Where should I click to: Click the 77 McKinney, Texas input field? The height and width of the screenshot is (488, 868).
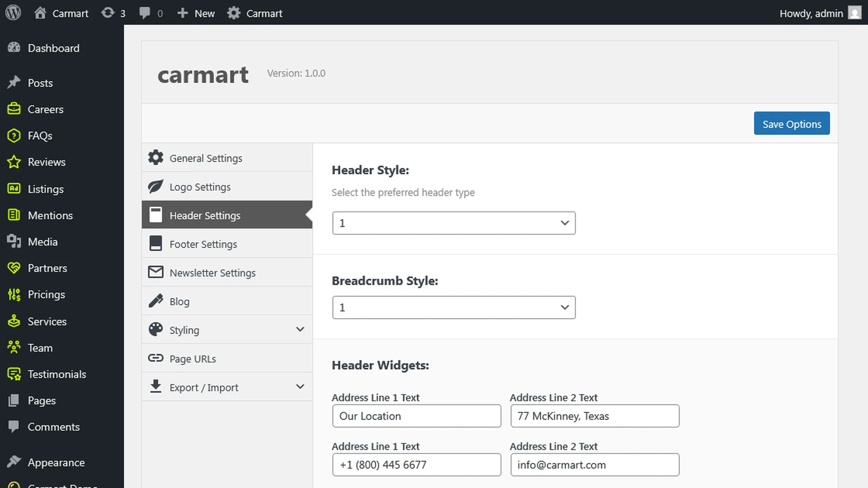pyautogui.click(x=595, y=416)
